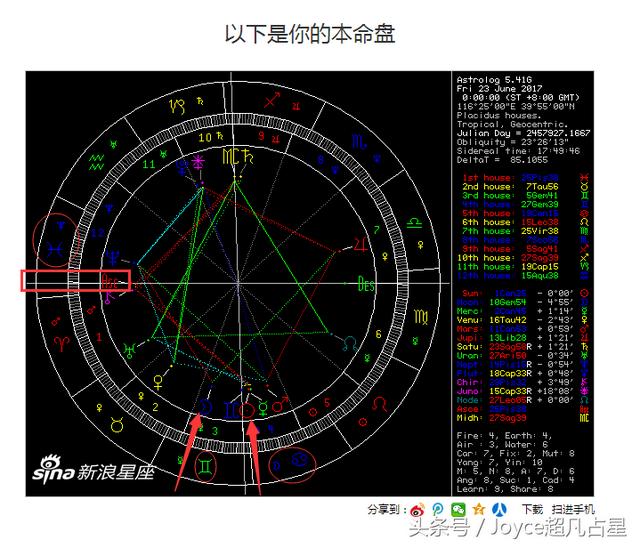
Task: Share the chart to WeChat
Action: click(458, 510)
